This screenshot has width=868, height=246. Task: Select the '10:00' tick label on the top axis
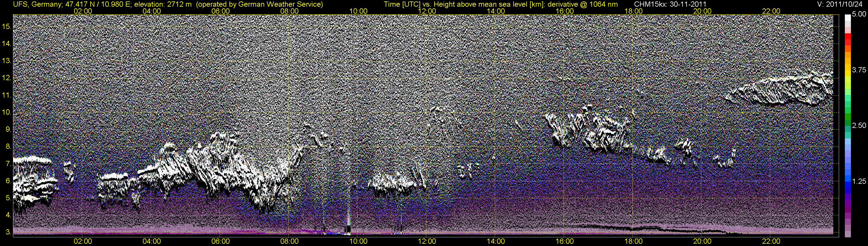pyautogui.click(x=358, y=11)
